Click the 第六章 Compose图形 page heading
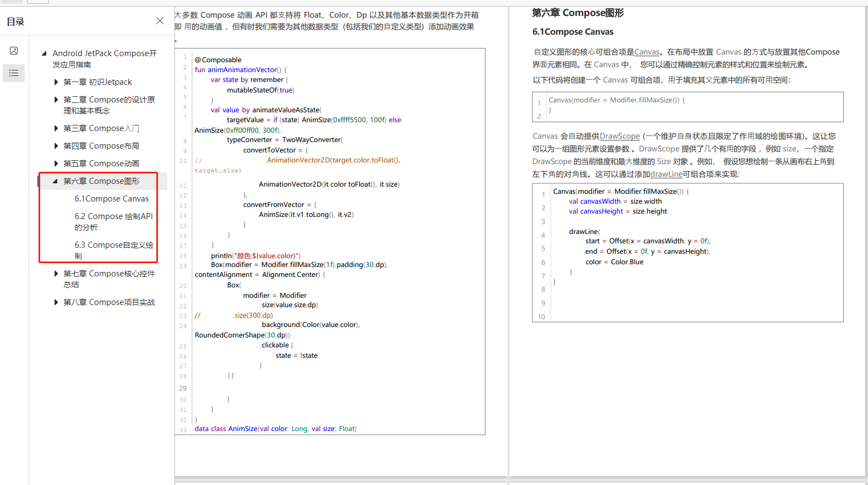Image resolution: width=868 pixels, height=485 pixels. coord(578,13)
